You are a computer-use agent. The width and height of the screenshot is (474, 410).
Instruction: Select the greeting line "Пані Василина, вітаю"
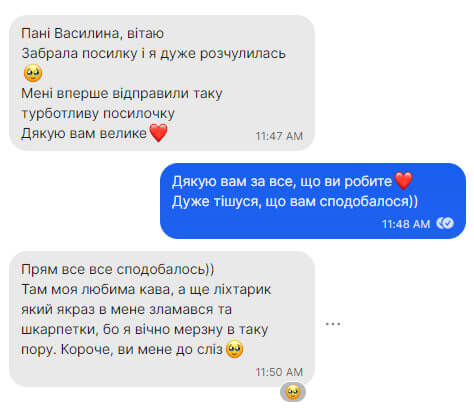93,33
